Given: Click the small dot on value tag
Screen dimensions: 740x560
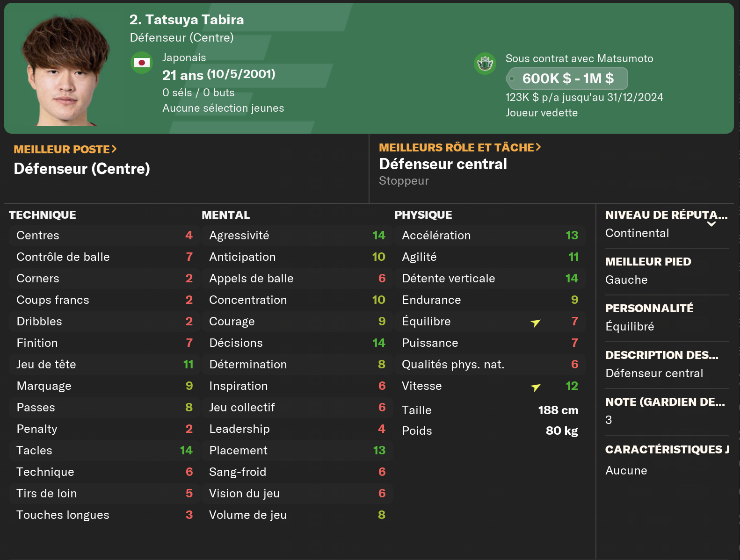Looking at the screenshot, I should pyautogui.click(x=512, y=79).
